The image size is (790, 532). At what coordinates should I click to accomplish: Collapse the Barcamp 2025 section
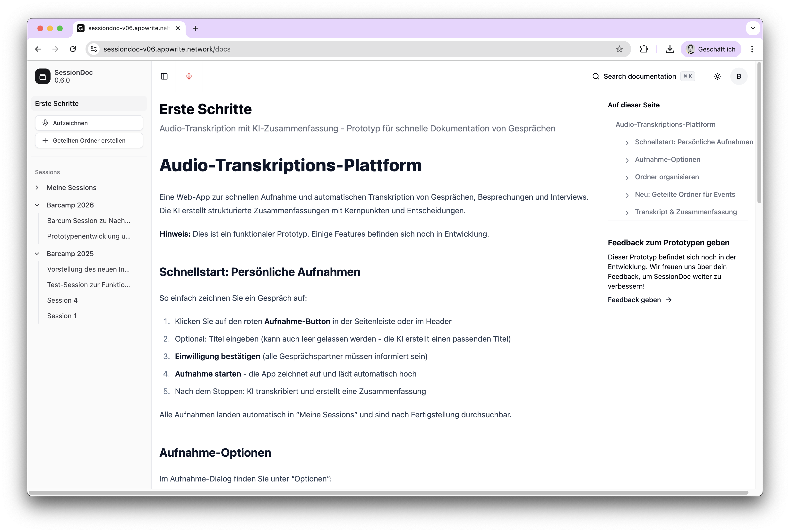click(x=37, y=253)
